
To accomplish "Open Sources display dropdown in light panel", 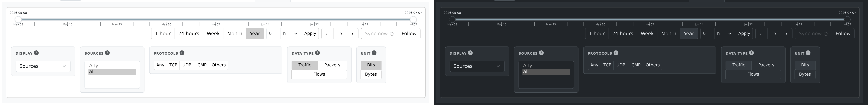I will [x=43, y=66].
